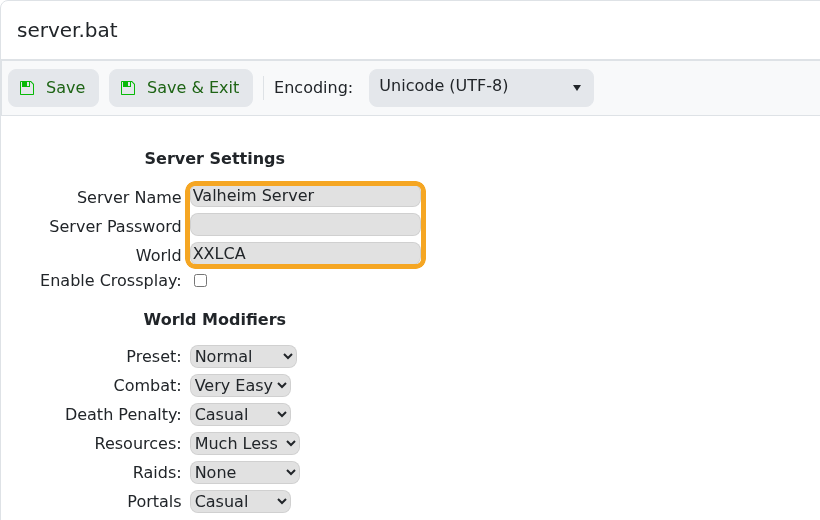Open the Preset dropdown

pyautogui.click(x=243, y=357)
